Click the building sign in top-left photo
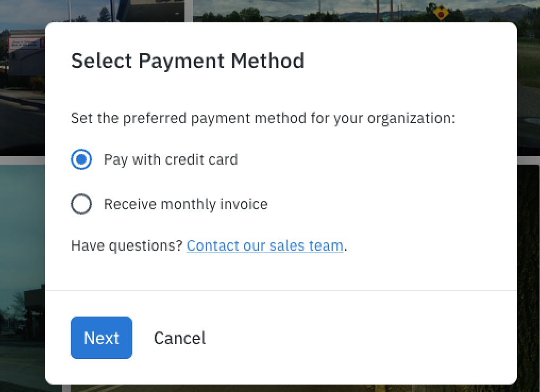The height and width of the screenshot is (392, 540). 26,44
